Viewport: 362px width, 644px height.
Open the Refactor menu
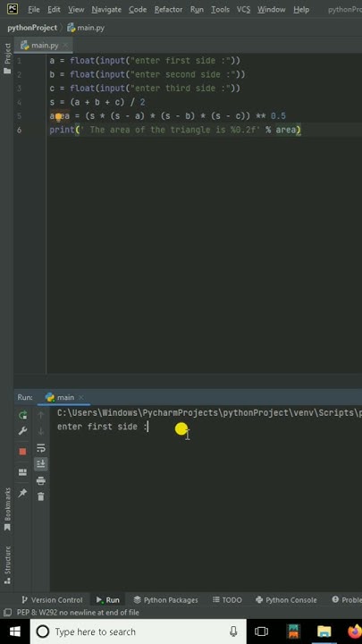[168, 10]
